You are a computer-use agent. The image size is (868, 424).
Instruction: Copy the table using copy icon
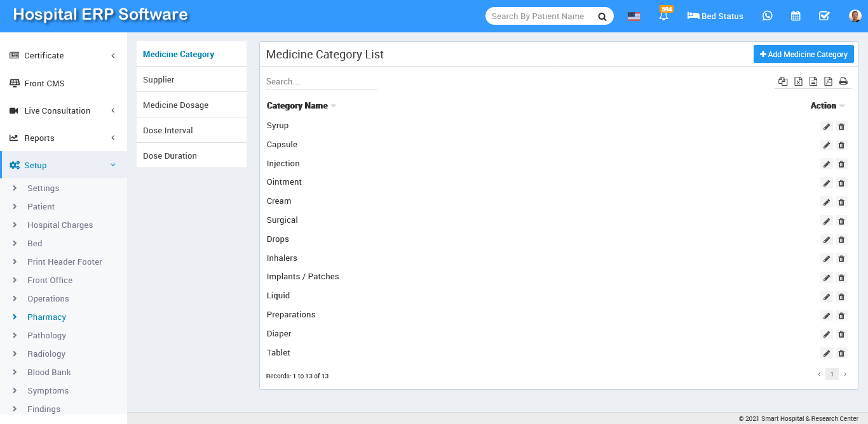click(x=783, y=81)
